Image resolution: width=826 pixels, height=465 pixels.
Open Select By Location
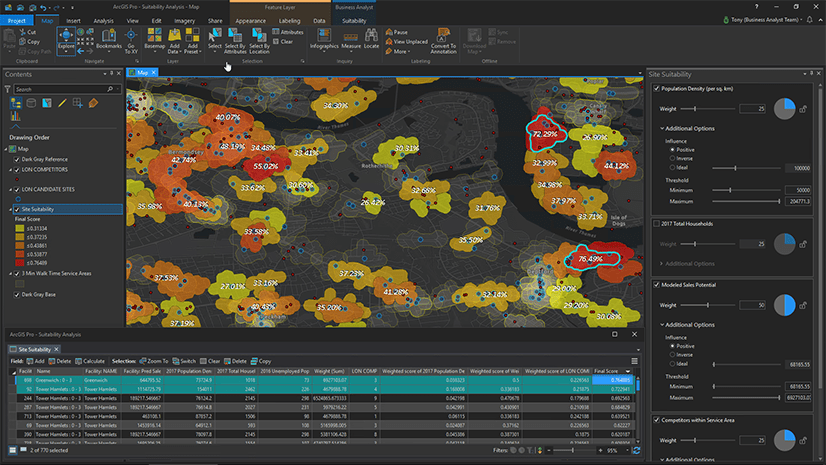coord(259,41)
